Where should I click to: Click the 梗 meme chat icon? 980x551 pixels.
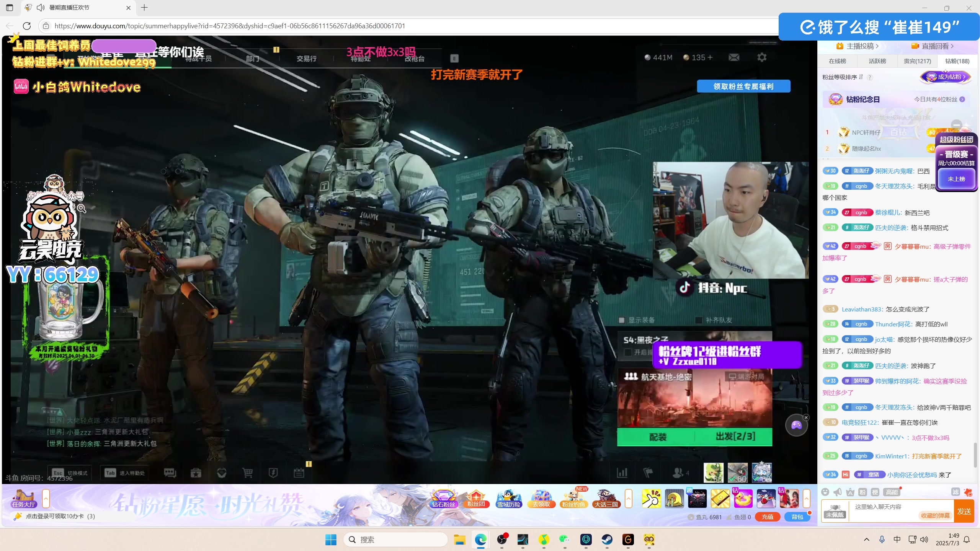pos(875,492)
